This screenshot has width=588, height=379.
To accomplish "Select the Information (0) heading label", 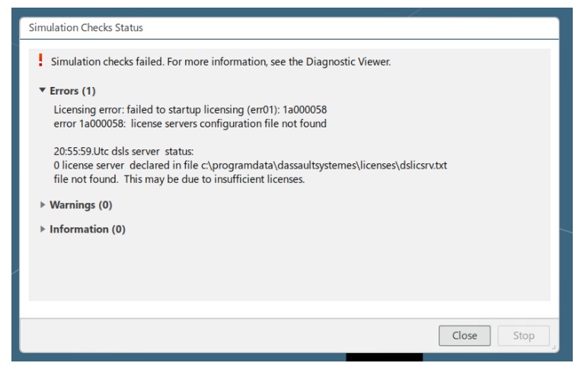I will click(x=88, y=229).
